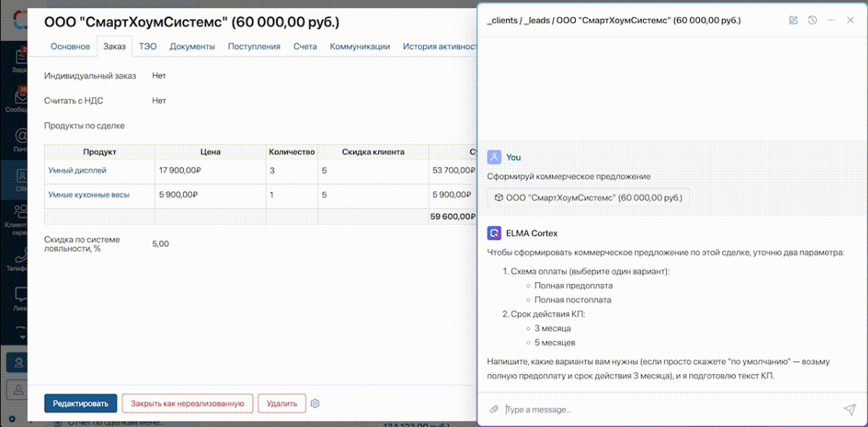Screen dimensions: 868x427
Task: Open chat history clock icon
Action: pos(812,20)
